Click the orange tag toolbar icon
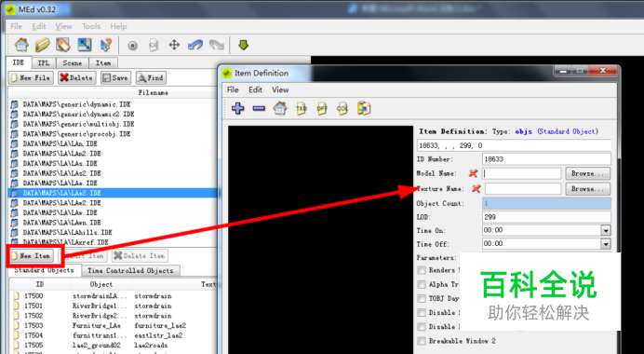Image resolution: width=644 pixels, height=354 pixels. pyautogui.click(x=63, y=45)
